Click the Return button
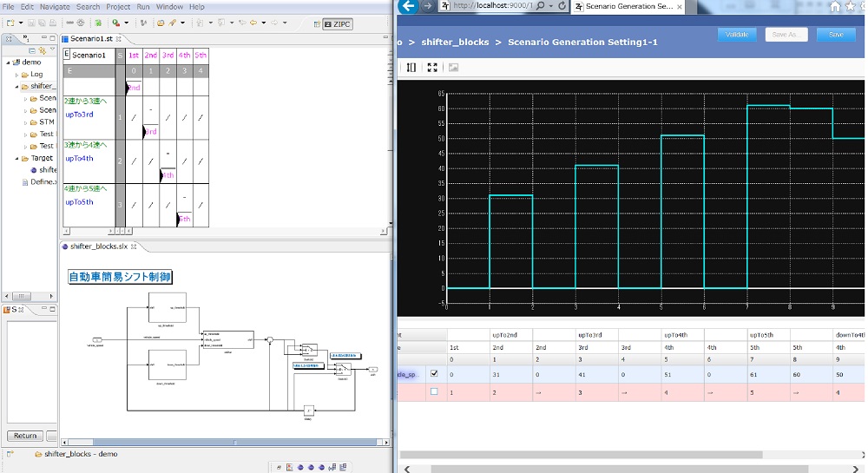This screenshot has width=868, height=473. (25, 436)
